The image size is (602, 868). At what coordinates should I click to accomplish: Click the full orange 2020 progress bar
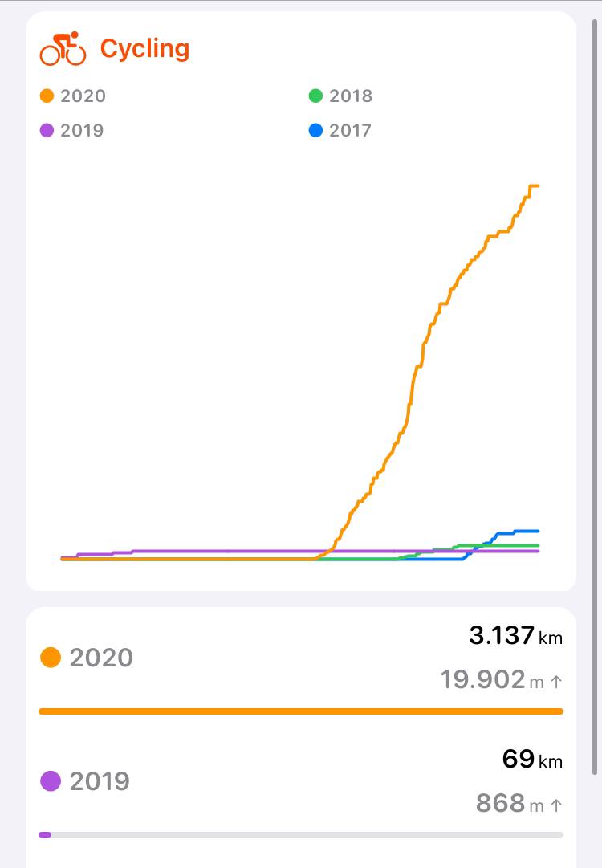(x=301, y=711)
